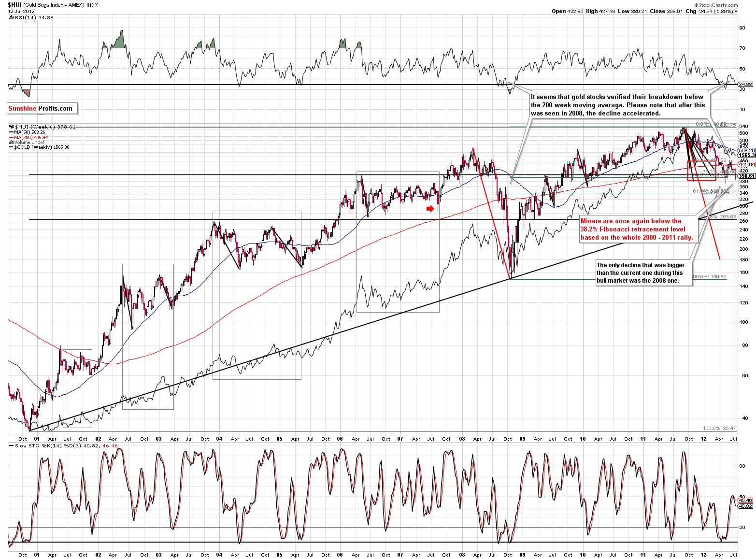Click the '$HUI (Weekly) 398.61' legend entry
This screenshot has width=756, height=559.
(x=45, y=127)
